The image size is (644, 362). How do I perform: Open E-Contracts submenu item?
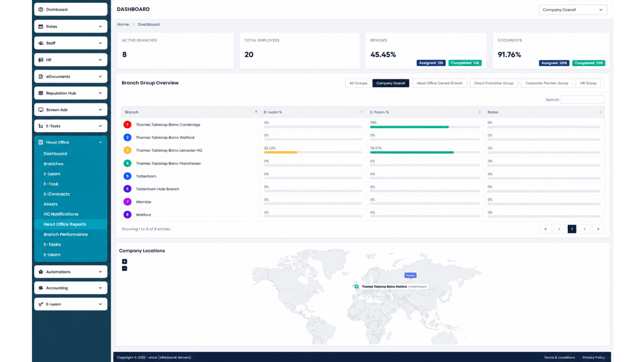tap(57, 194)
